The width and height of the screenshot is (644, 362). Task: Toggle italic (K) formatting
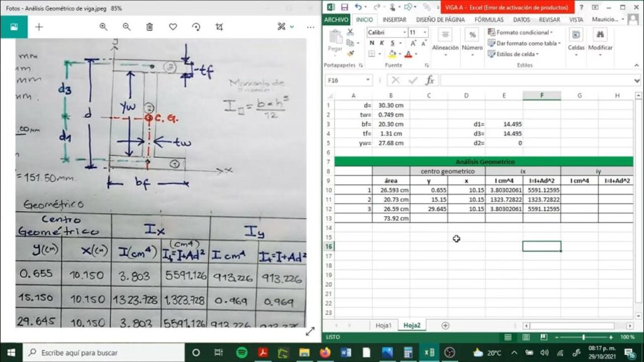382,43
